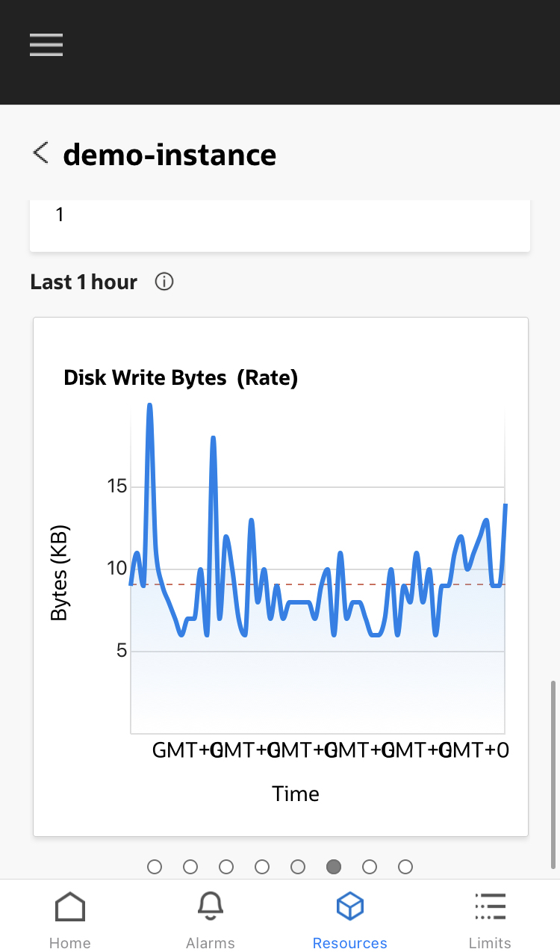This screenshot has width=560, height=952.
Task: Tap the Home house icon
Action: tap(70, 907)
